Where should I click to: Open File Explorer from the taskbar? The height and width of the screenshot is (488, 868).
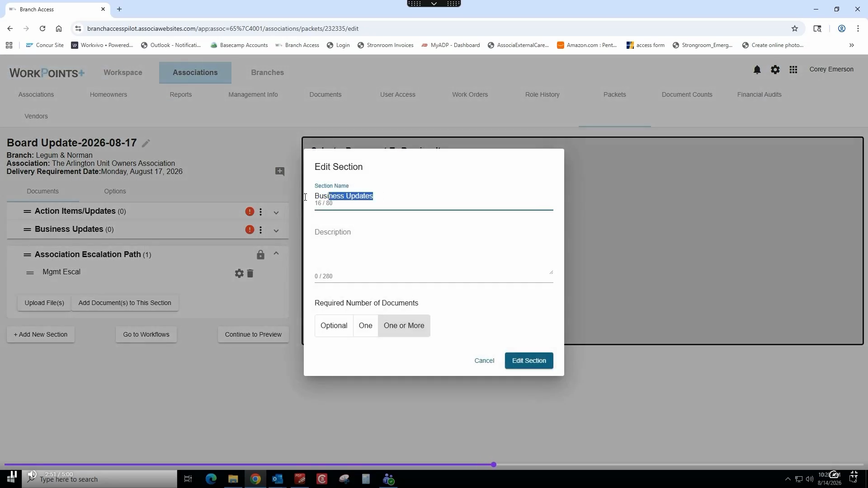(x=233, y=479)
